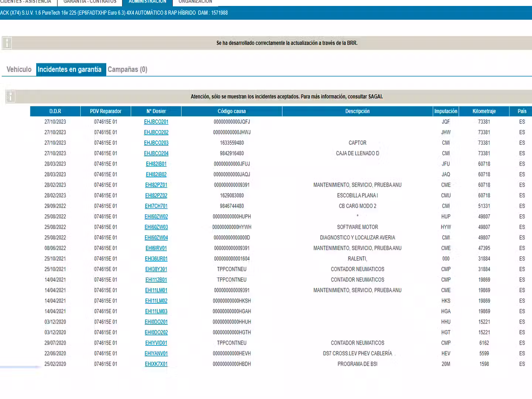Click the info icon beside SAGAI notice
The image size is (532, 399).
(x=10, y=97)
